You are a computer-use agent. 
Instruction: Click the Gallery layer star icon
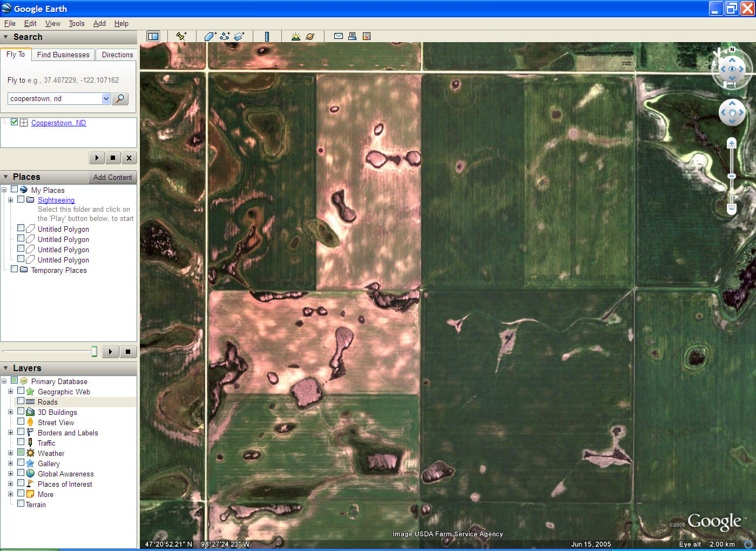pyautogui.click(x=30, y=463)
